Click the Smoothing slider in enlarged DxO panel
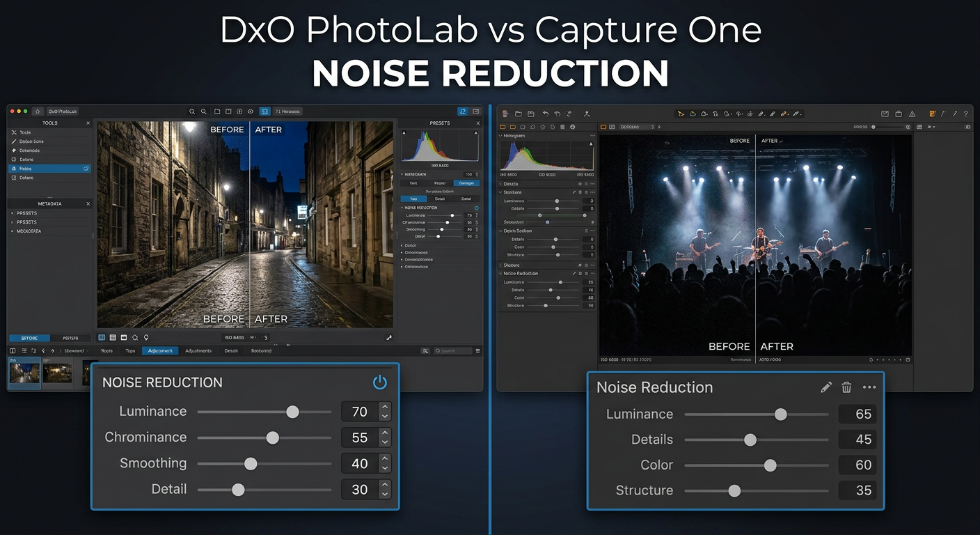980x535 pixels. coord(264,464)
